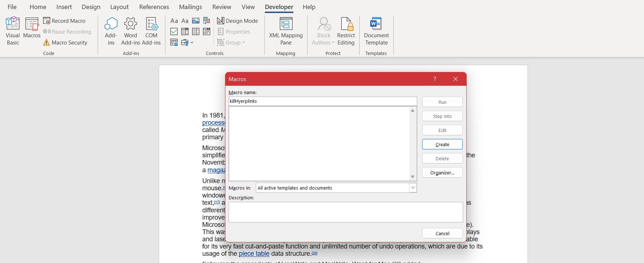Click Delete in the Macros dialog
Image resolution: width=644 pixels, height=263 pixels.
point(442,158)
